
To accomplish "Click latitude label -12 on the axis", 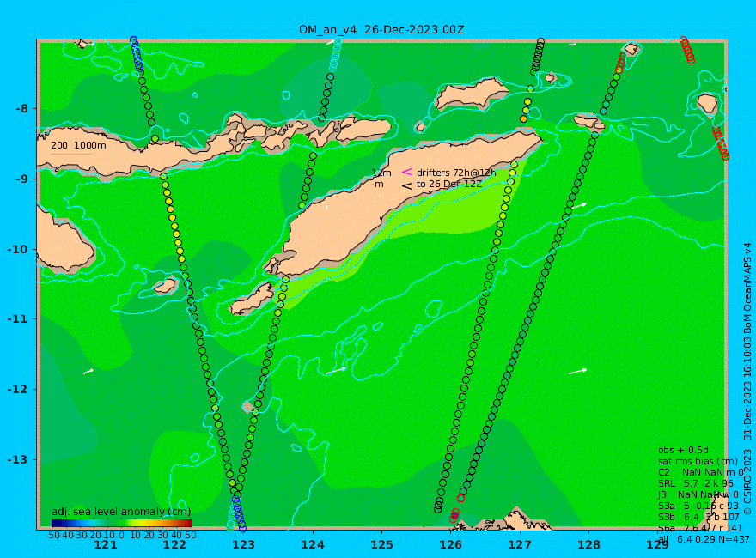I will tap(18, 390).
